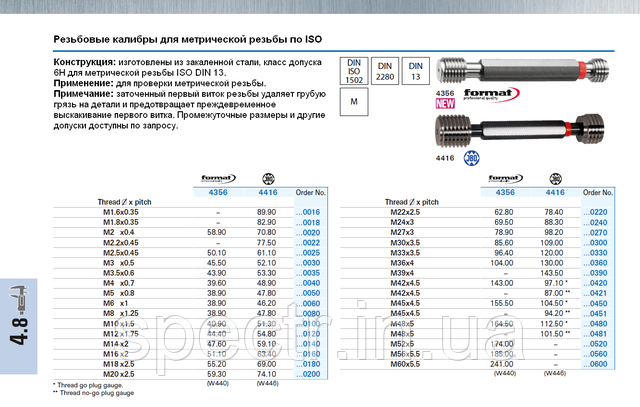
Task: Click the 109.00 price in the M30x3.5 row
Action: pyautogui.click(x=552, y=243)
